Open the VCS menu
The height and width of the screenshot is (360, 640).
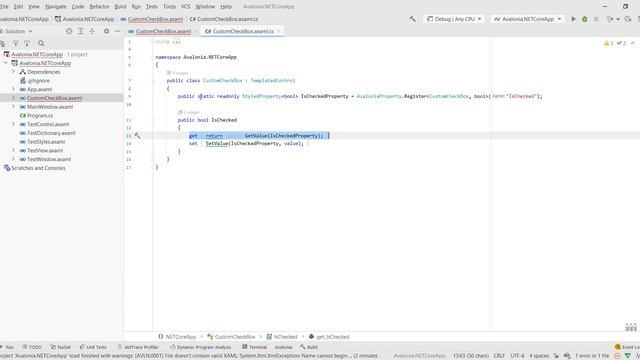185,7
